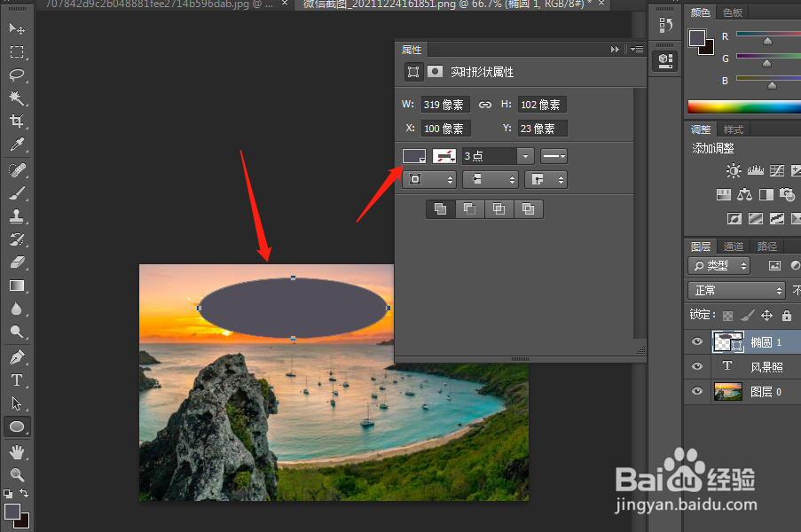The width and height of the screenshot is (801, 532).
Task: Click the Live Shape Properties bounding box icon
Action: coord(413,72)
